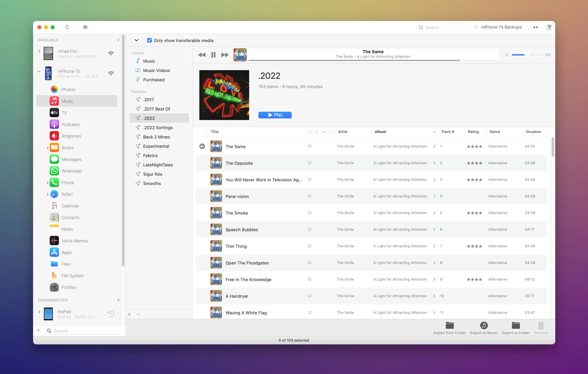Expand the Books sidebar item
This screenshot has height=374, width=588.
(x=47, y=148)
